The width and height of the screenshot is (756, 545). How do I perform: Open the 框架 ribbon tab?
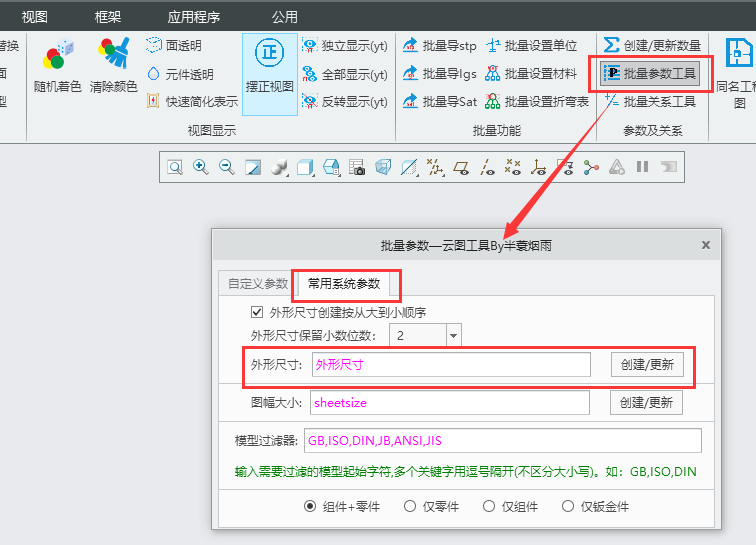click(x=108, y=17)
